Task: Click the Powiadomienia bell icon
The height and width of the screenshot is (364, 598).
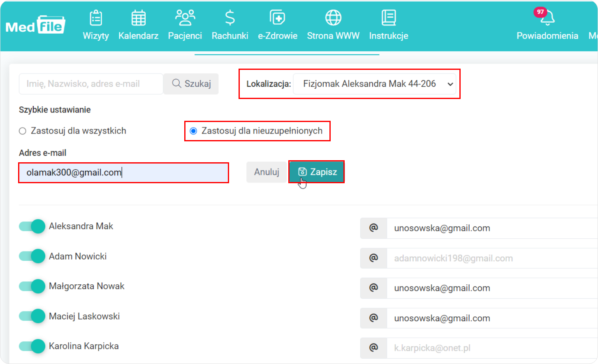Action: [547, 18]
